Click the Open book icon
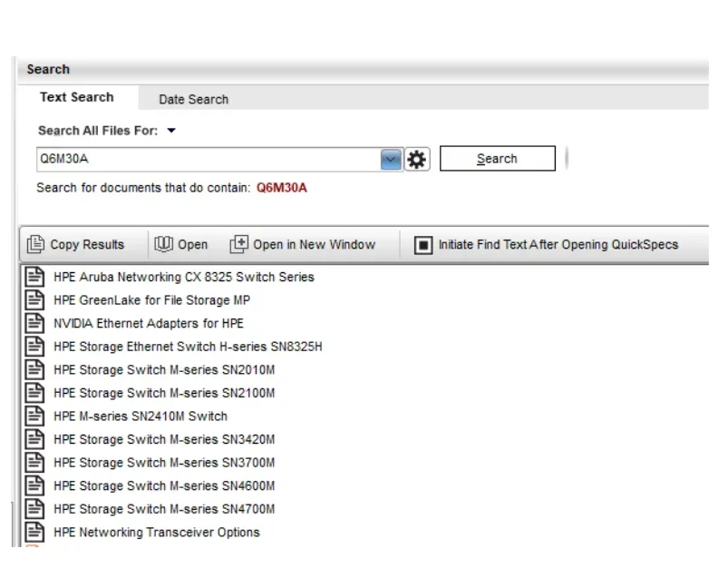Image resolution: width=728 pixels, height=578 pixels. tap(163, 244)
